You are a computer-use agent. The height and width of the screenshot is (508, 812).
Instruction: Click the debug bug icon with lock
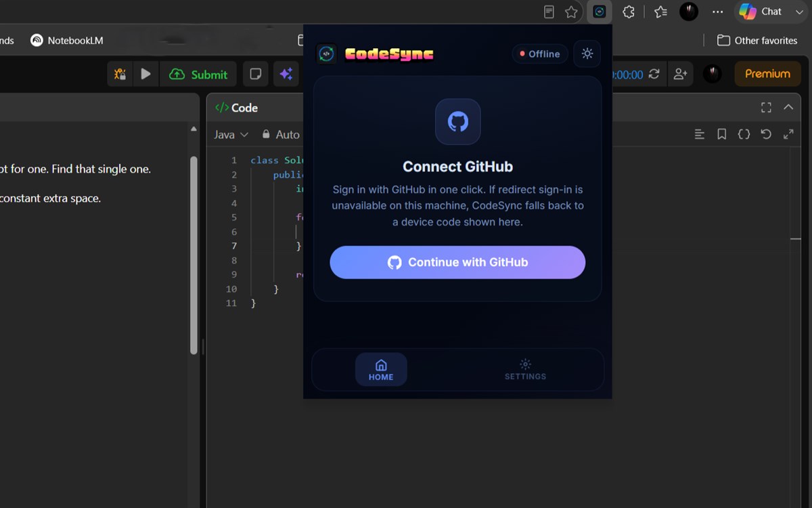point(120,75)
